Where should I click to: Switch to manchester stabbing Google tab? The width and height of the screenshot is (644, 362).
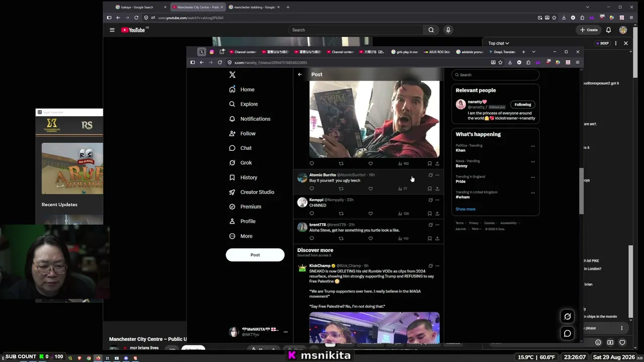(x=254, y=7)
